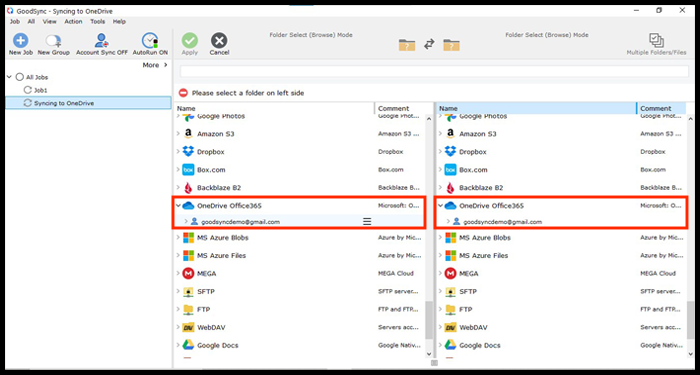This screenshot has height=375, width=700.
Task: Click Backblaze B2 flame icon left pane
Action: click(x=188, y=188)
